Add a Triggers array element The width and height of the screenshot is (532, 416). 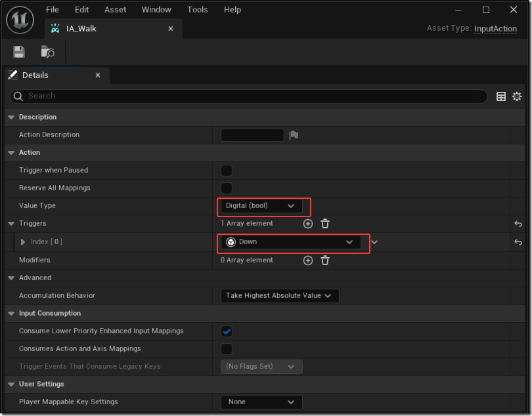[308, 224]
